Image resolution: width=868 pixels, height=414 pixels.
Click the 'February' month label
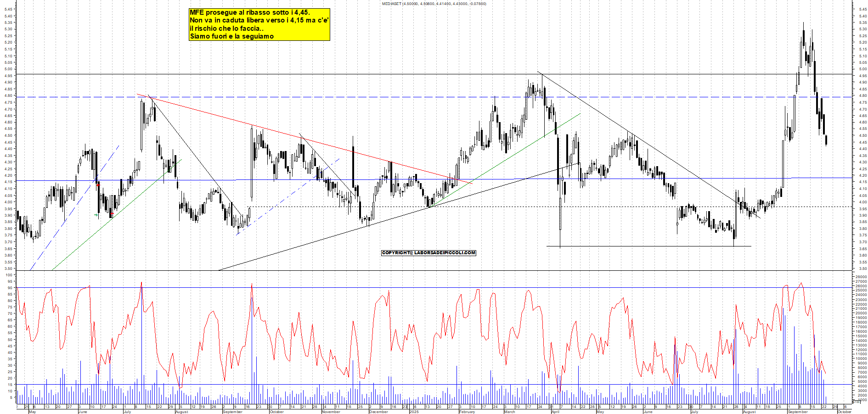pos(467,412)
